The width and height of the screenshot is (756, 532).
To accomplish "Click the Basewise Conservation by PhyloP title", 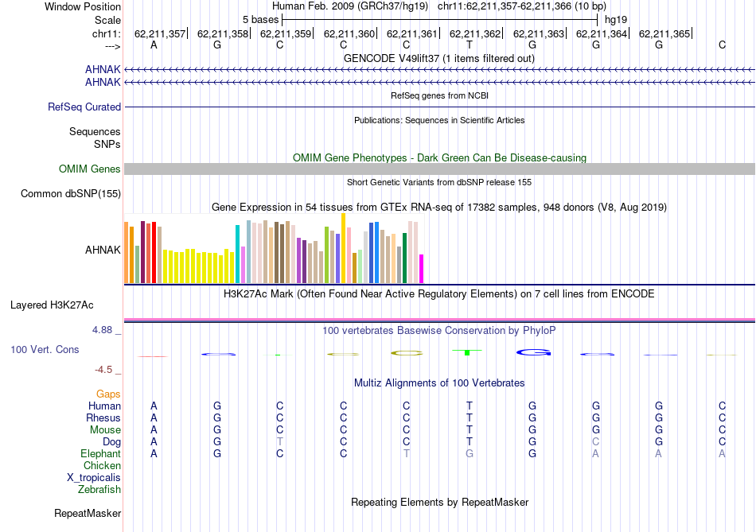I will [x=438, y=331].
